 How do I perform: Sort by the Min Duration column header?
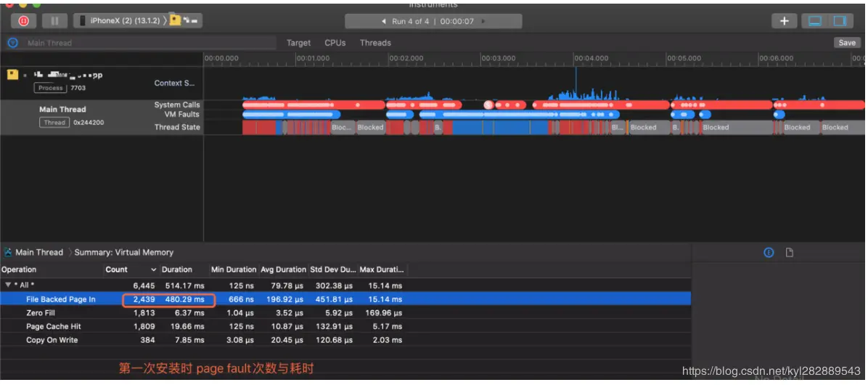click(x=233, y=269)
